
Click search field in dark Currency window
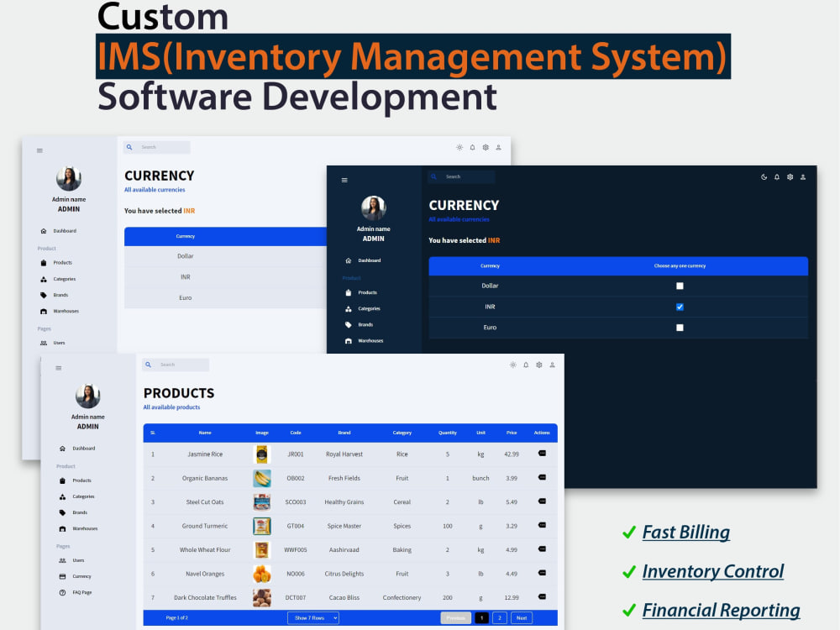point(461,176)
